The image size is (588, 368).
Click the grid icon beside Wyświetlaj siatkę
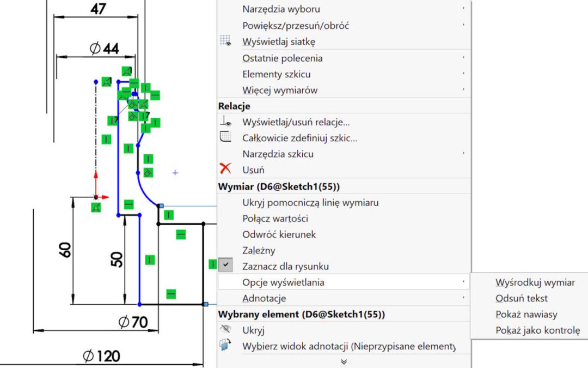click(226, 41)
